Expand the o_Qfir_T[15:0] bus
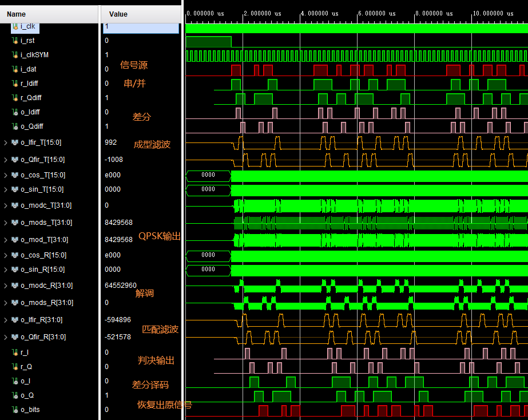 pyautogui.click(x=5, y=160)
